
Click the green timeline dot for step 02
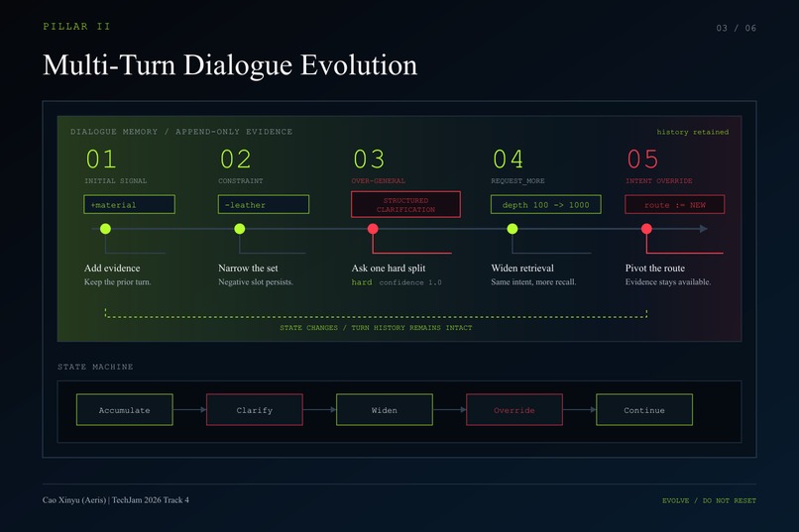[x=240, y=229]
